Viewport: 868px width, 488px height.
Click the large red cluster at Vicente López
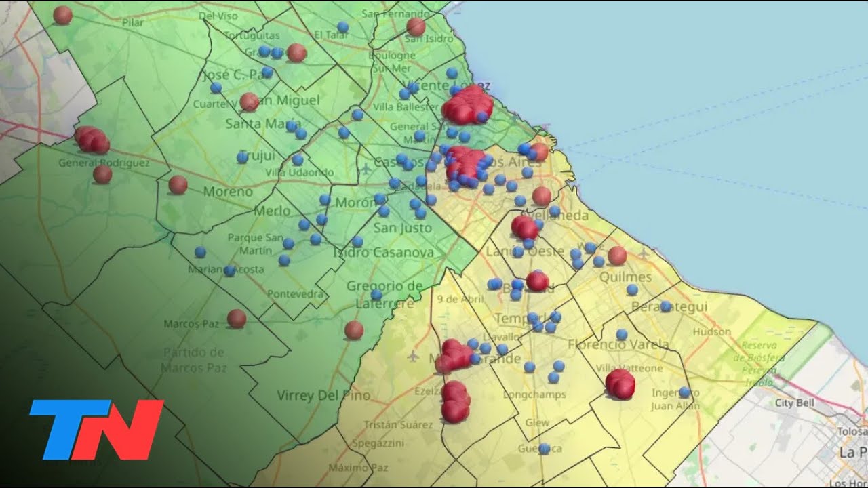pyautogui.click(x=467, y=105)
